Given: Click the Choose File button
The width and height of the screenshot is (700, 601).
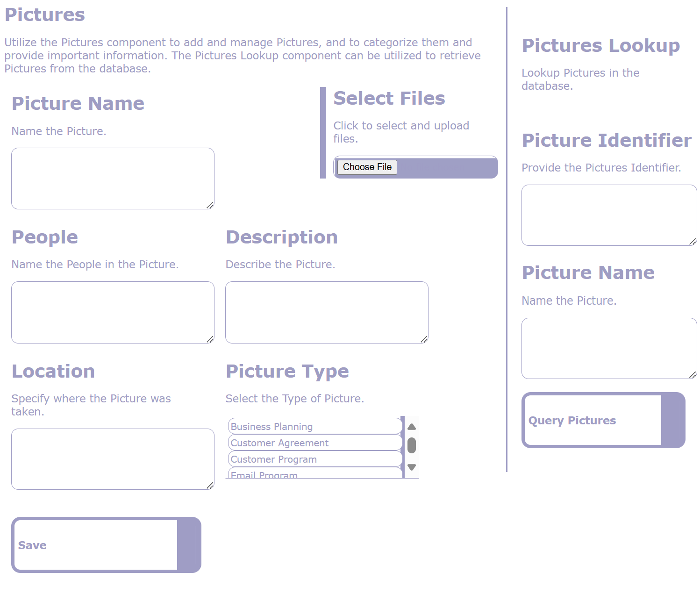Looking at the screenshot, I should coord(367,167).
